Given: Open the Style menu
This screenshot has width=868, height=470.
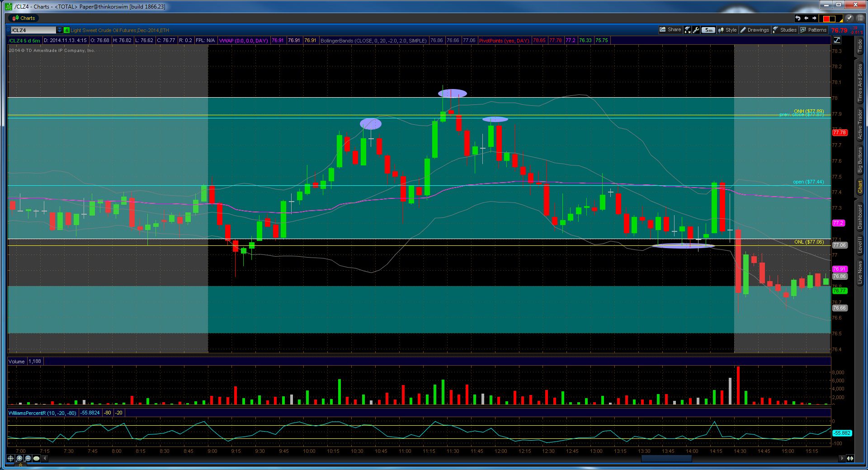Looking at the screenshot, I should [x=727, y=30].
